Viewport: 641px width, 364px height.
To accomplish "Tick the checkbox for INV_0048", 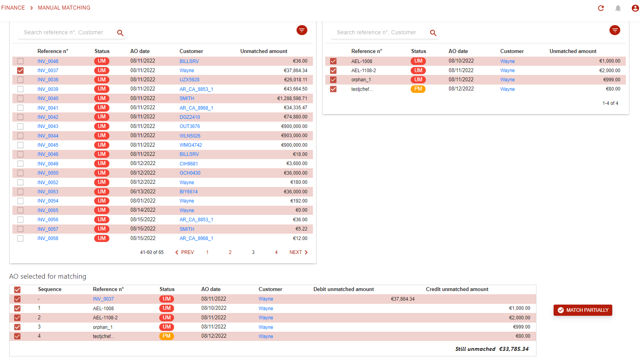I will point(20,61).
